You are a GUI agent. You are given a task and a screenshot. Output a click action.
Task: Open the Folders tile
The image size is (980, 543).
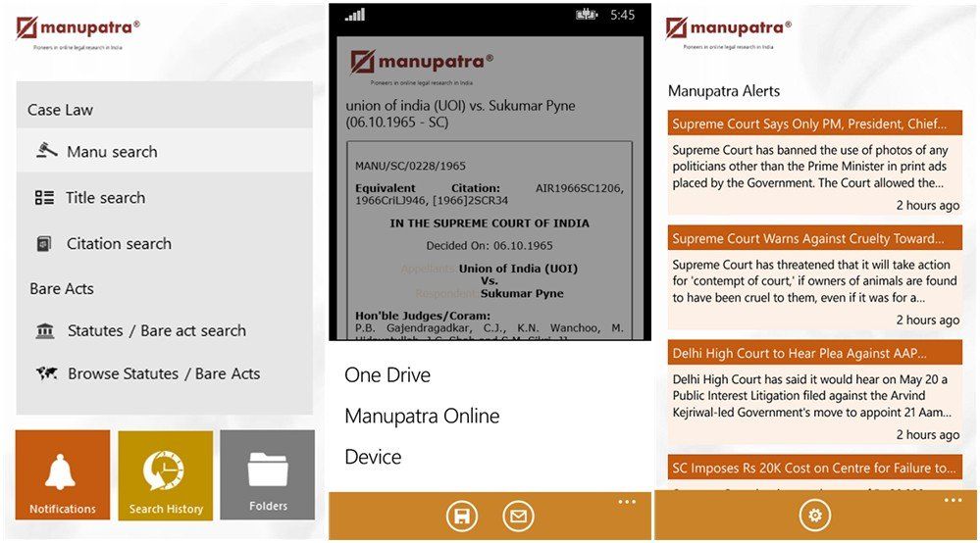[x=268, y=475]
